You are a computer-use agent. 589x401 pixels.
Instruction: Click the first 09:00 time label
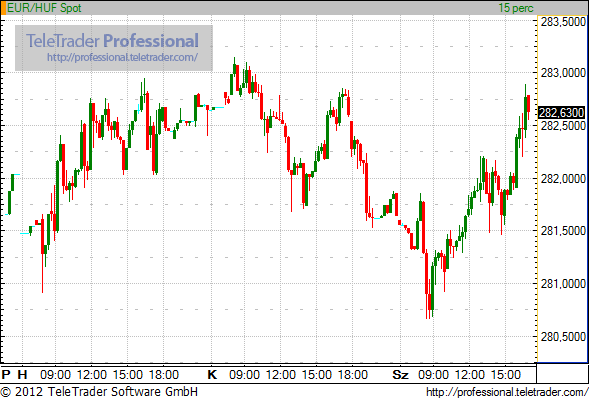click(55, 374)
